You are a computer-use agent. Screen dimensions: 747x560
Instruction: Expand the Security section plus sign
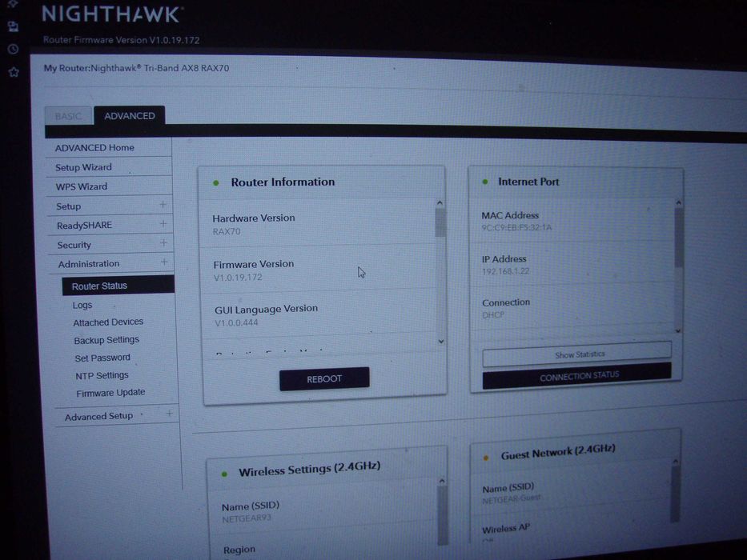pyautogui.click(x=163, y=243)
